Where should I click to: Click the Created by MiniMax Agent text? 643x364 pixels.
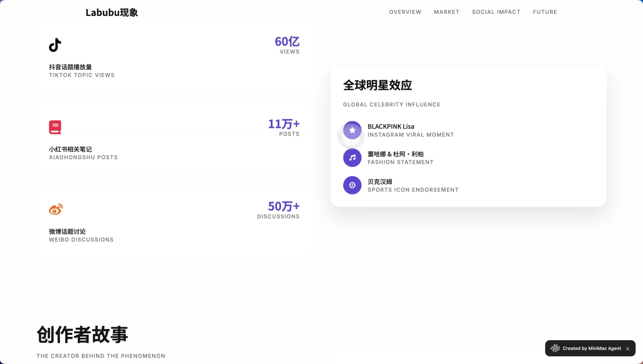[x=591, y=348]
